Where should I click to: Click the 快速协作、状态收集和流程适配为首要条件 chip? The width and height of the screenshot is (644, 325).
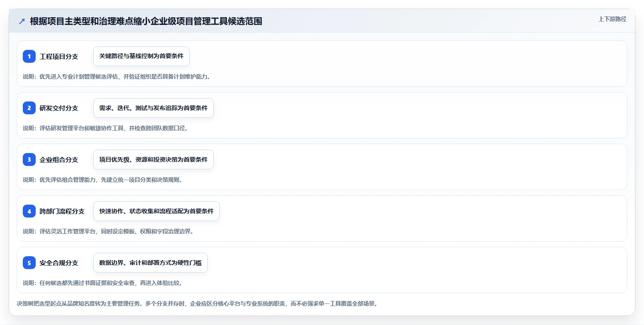156,211
